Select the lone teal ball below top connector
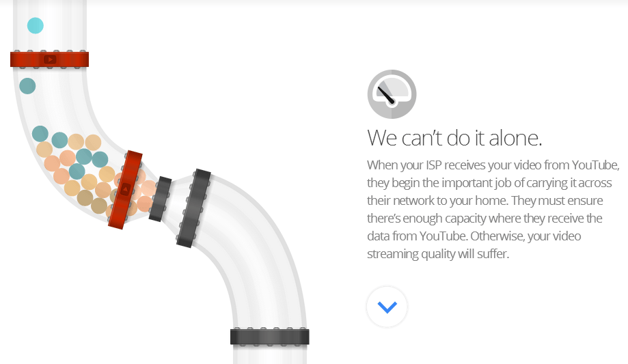 (x=27, y=86)
